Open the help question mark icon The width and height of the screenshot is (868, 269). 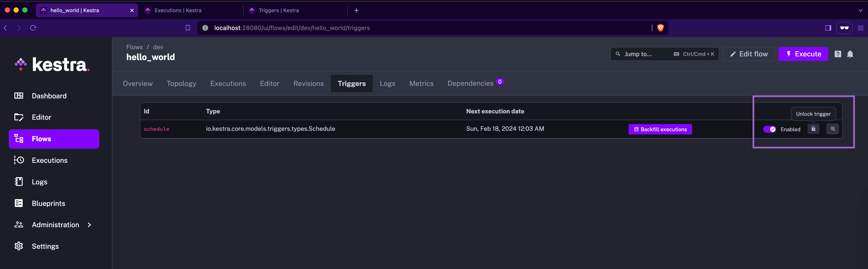838,54
